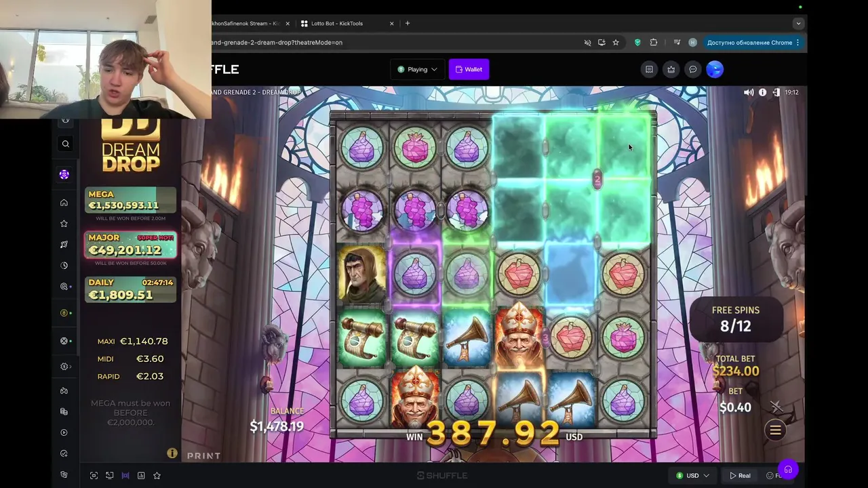
Task: Open the Chrome extensions puzzle icon
Action: [654, 42]
